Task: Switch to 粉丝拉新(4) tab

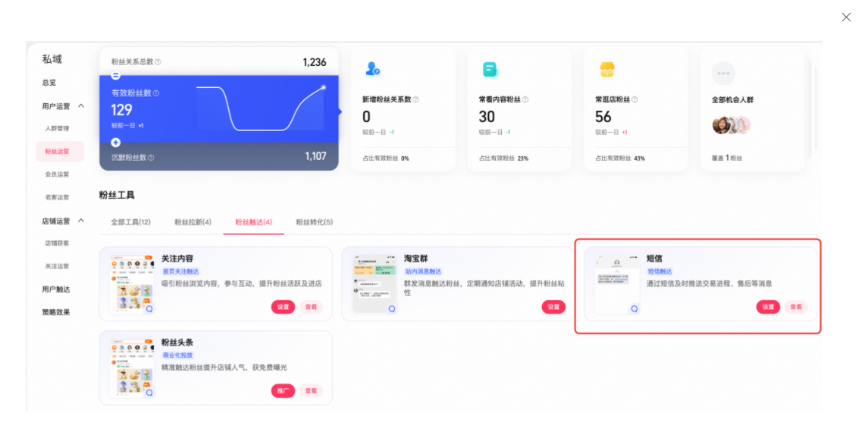Action: point(193,222)
